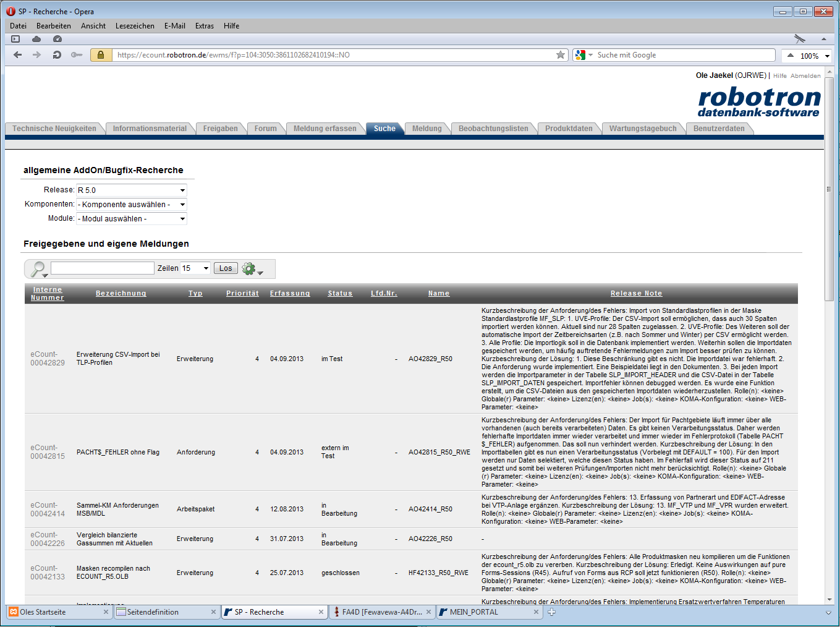The image size is (840, 627).
Task: Click the Opera panel toggle icon
Action: point(15,39)
